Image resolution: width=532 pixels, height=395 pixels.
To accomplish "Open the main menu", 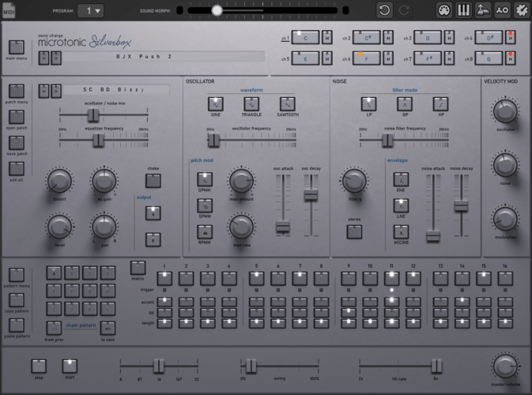I will (17, 47).
